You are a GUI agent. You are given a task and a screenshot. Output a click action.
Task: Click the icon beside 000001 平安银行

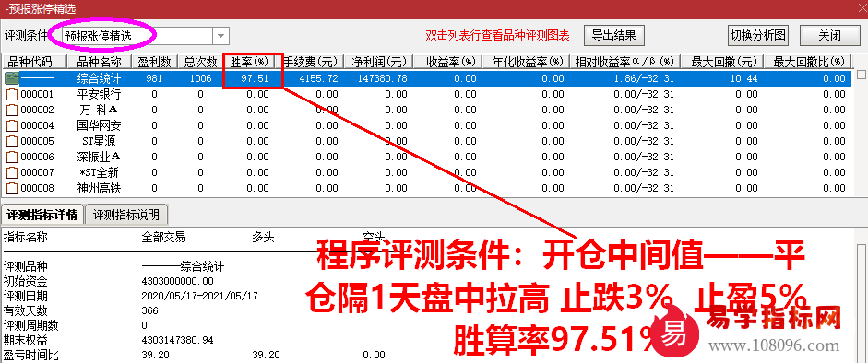(x=11, y=95)
